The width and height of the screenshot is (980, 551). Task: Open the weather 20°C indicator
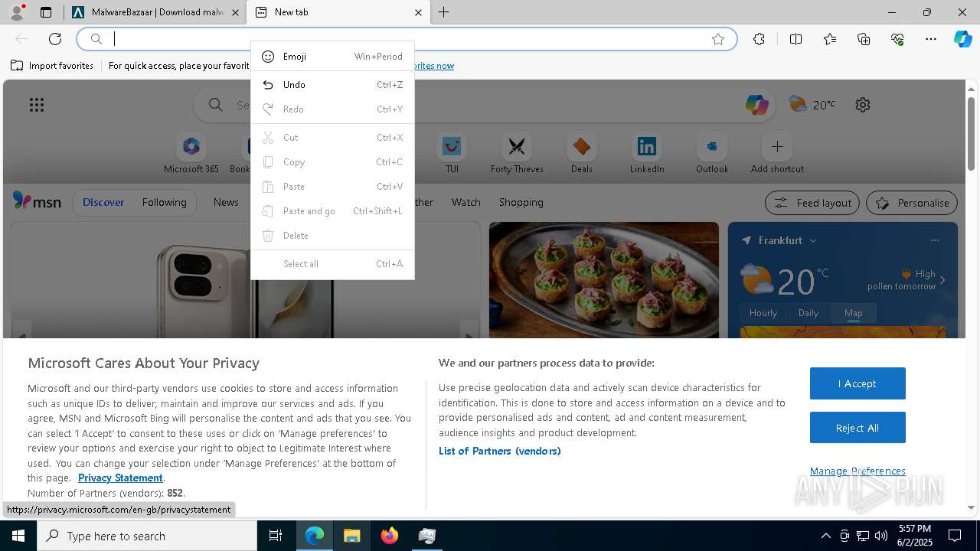coord(812,105)
